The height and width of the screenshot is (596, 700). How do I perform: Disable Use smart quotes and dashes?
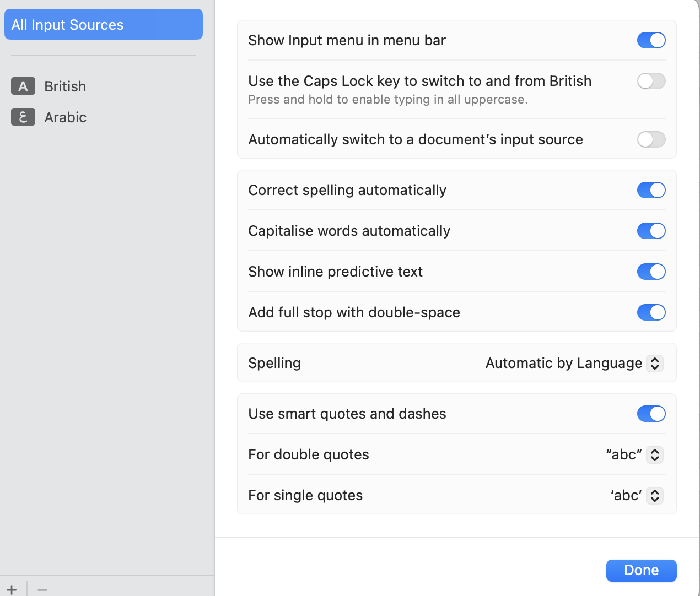pyautogui.click(x=651, y=414)
